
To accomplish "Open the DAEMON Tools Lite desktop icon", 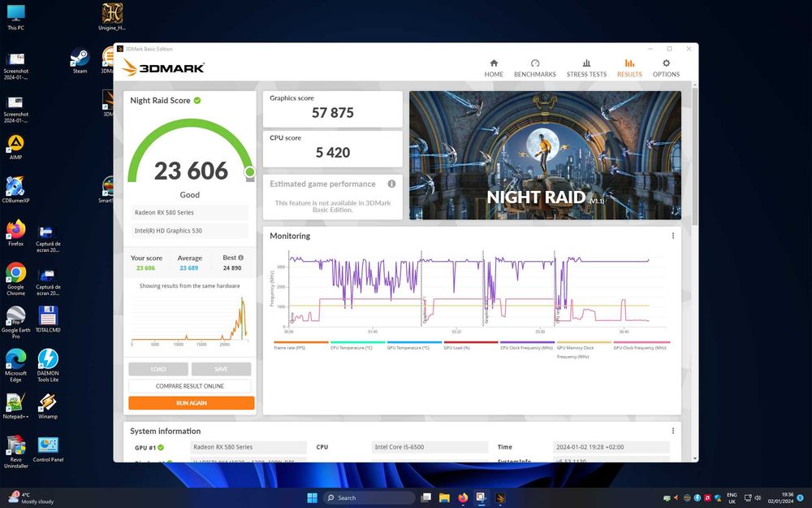I will 48,366.
